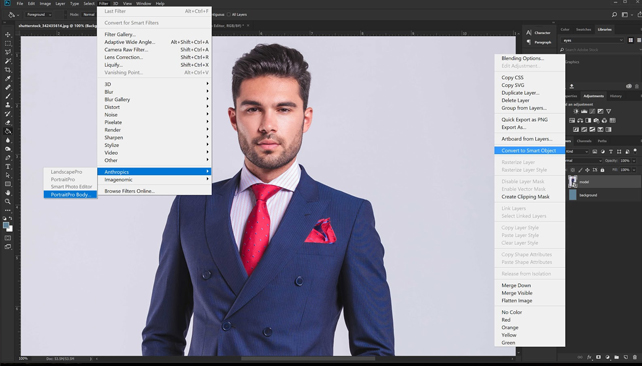Open the layer Opacity dropdown arrow
The image size is (642, 366).
tap(634, 160)
